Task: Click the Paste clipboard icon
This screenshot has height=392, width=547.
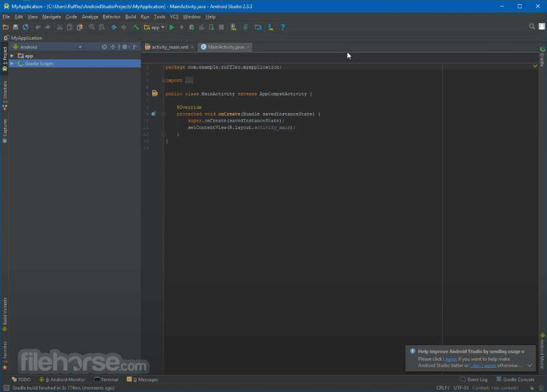Action: 79,27
